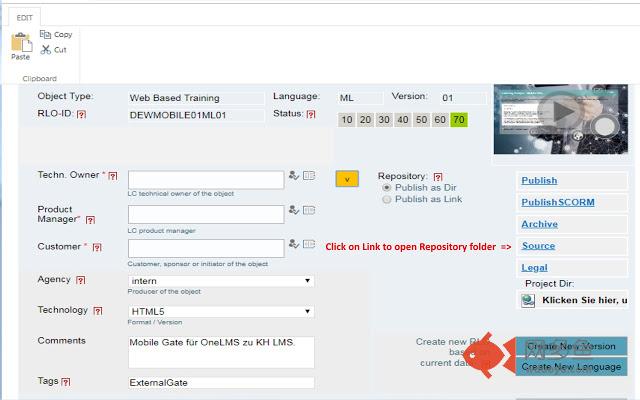
Task: Browse address book for Product Manager
Action: [309, 210]
